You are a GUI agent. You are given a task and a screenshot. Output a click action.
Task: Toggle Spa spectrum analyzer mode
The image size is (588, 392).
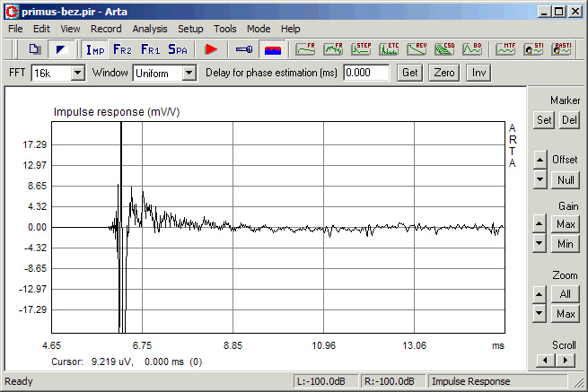coord(178,49)
